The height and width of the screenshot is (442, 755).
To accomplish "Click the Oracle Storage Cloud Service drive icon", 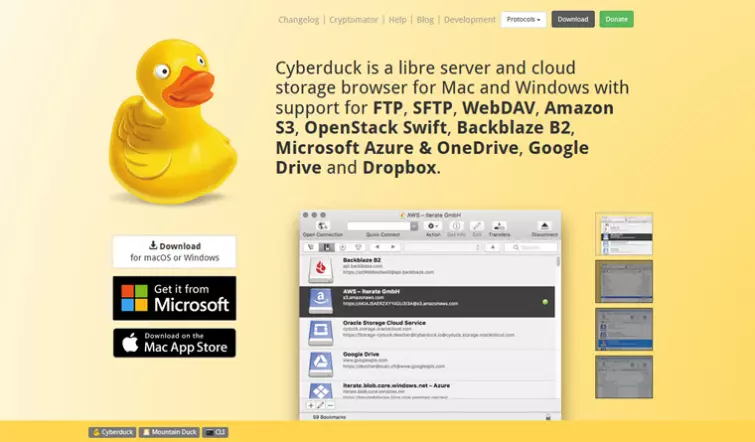I will (321, 333).
